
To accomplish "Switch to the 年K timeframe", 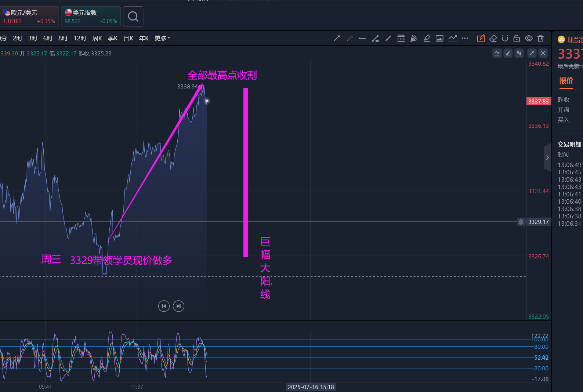I will (144, 38).
